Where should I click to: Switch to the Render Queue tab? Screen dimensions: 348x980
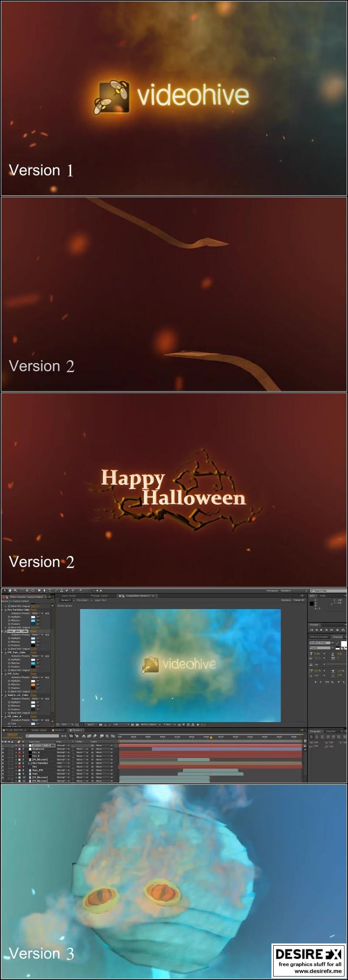(38, 730)
